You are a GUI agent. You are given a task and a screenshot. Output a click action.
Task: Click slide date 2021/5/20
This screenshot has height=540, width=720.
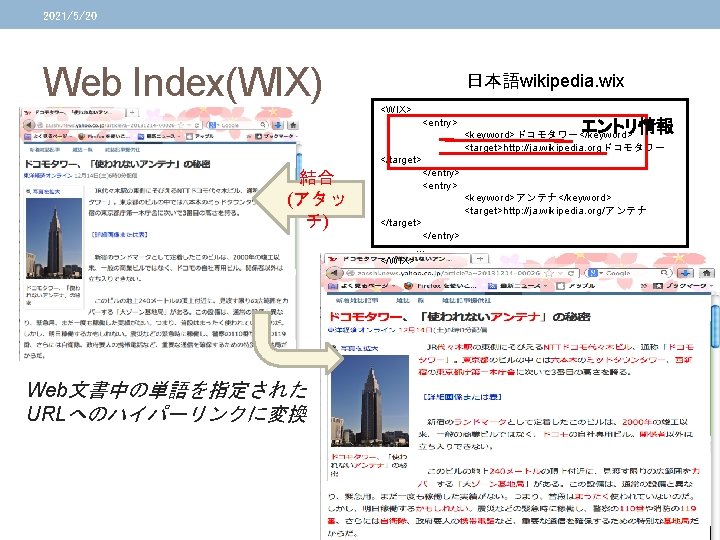tap(70, 16)
